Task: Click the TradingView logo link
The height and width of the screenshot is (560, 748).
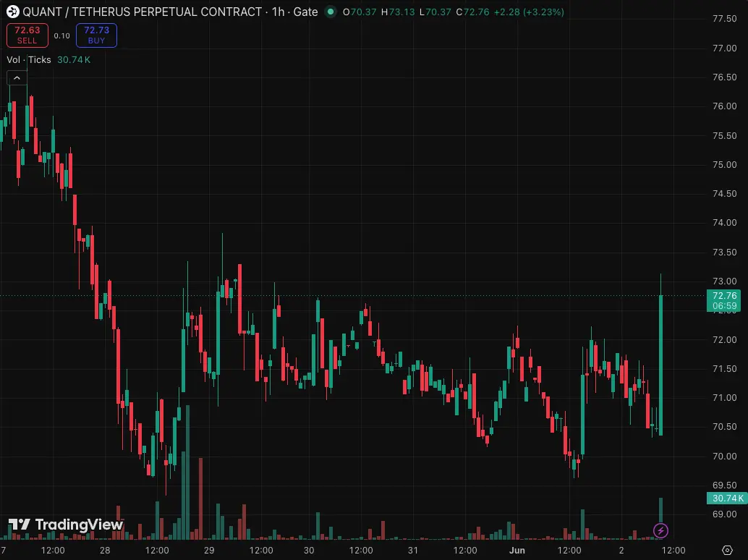Action: point(66,525)
